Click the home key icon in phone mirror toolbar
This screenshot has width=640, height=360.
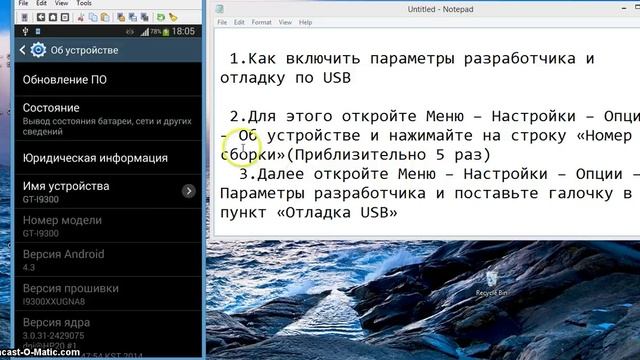[x=53, y=17]
